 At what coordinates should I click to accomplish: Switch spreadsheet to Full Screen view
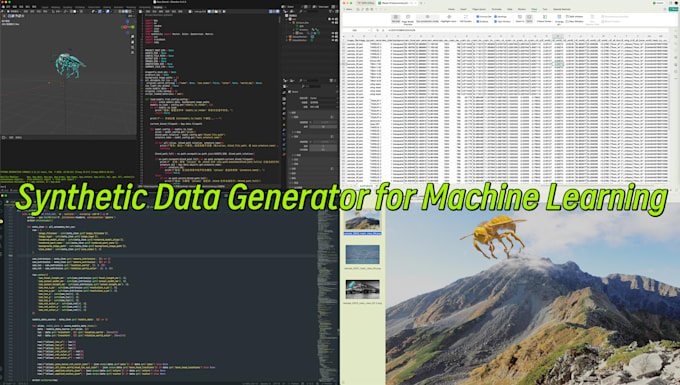pyautogui.click(x=466, y=18)
